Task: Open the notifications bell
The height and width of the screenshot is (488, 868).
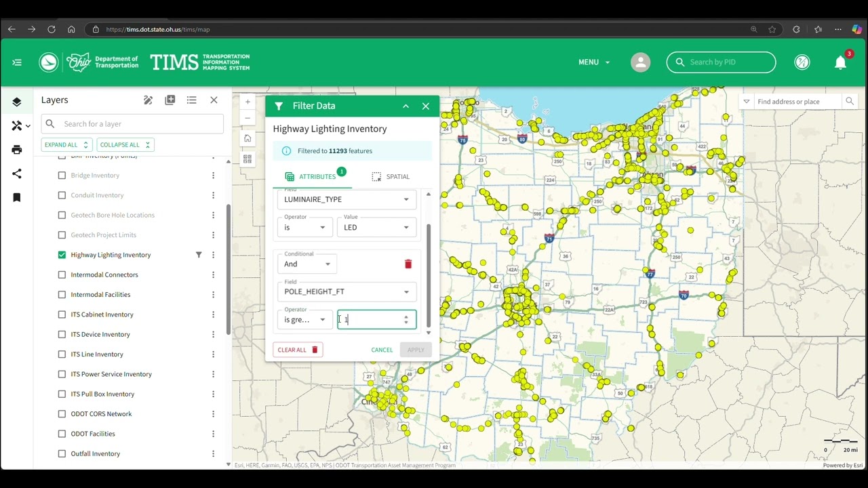Action: click(841, 62)
